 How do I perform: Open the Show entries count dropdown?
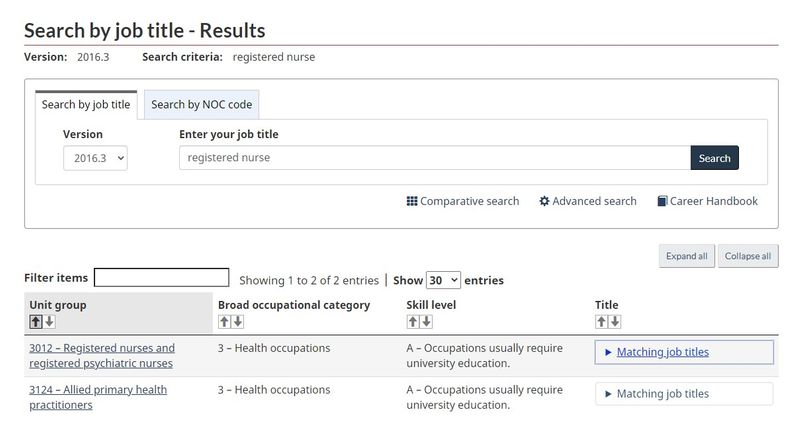click(x=443, y=280)
